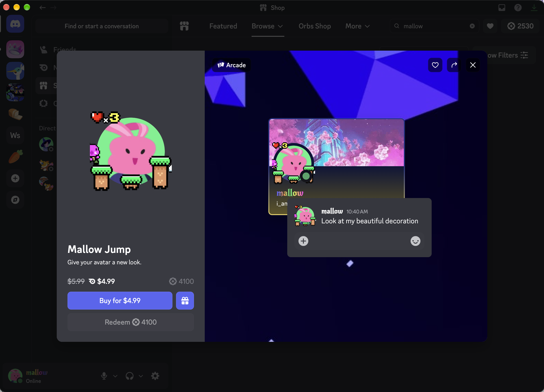The image size is (544, 392).
Task: Click Redeem 4100 orbs button
Action: [131, 322]
